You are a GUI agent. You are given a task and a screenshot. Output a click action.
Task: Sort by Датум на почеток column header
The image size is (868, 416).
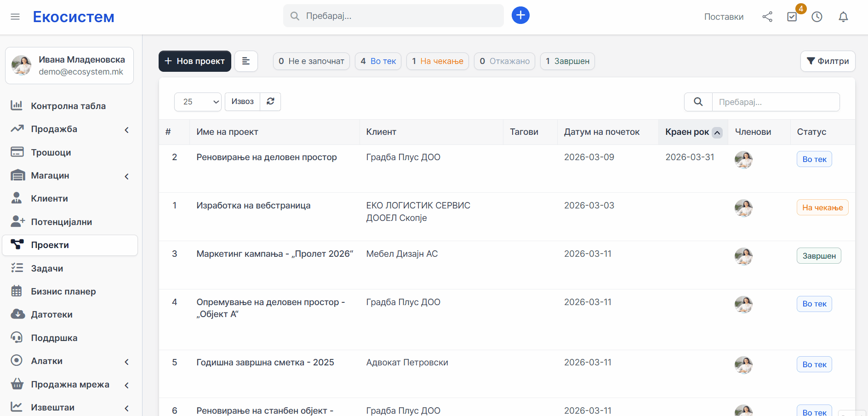tap(602, 132)
